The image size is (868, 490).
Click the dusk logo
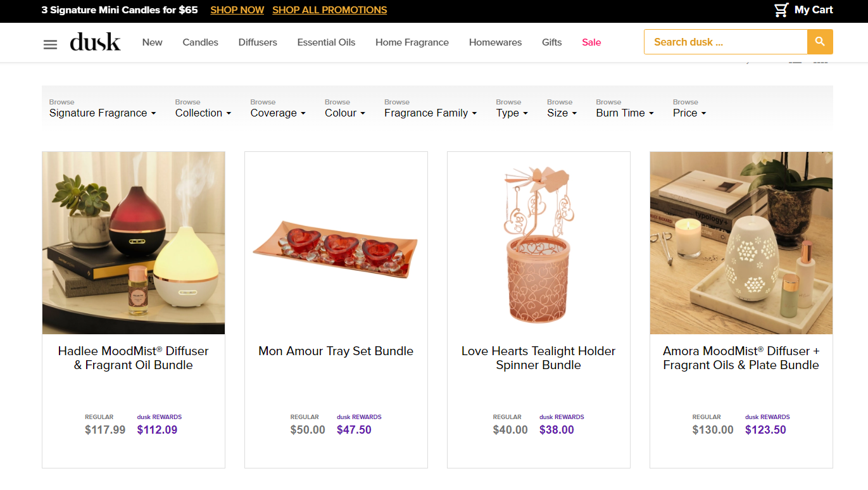click(95, 42)
